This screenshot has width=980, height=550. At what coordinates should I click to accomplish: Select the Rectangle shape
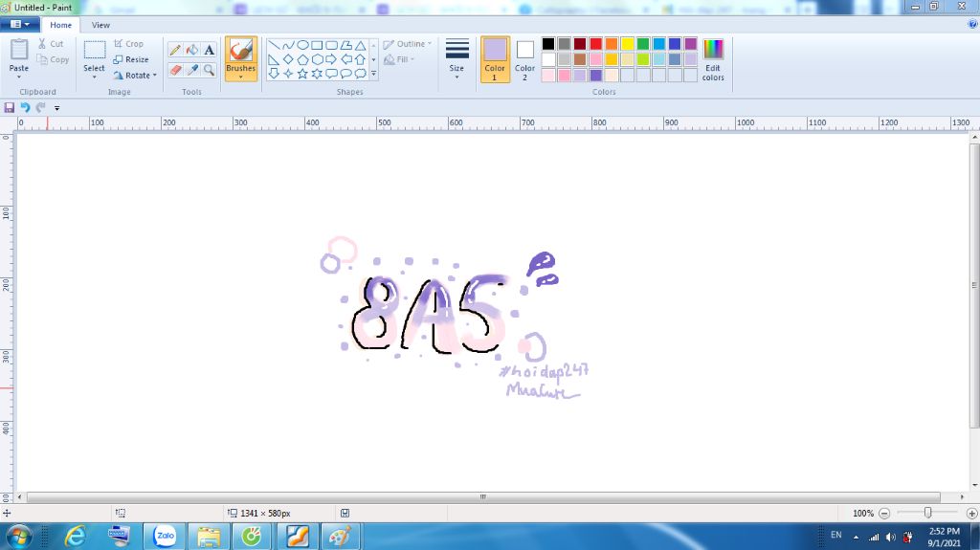tap(317, 45)
